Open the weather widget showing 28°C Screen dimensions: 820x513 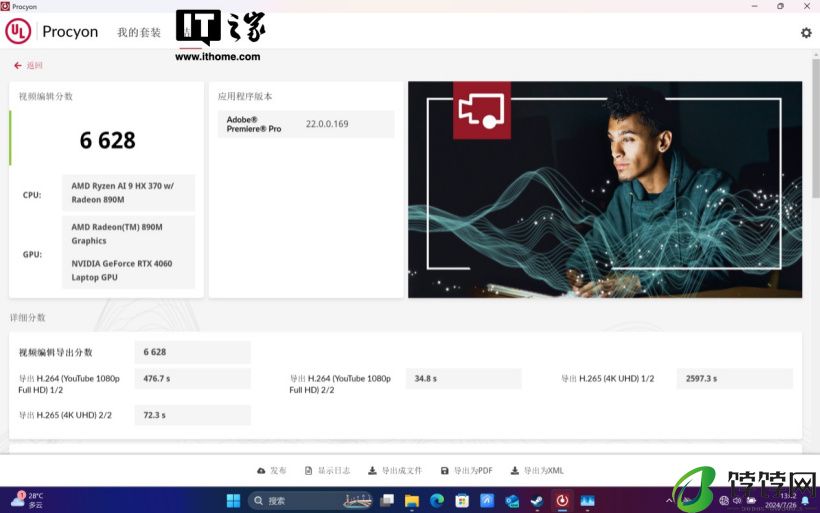(27, 500)
